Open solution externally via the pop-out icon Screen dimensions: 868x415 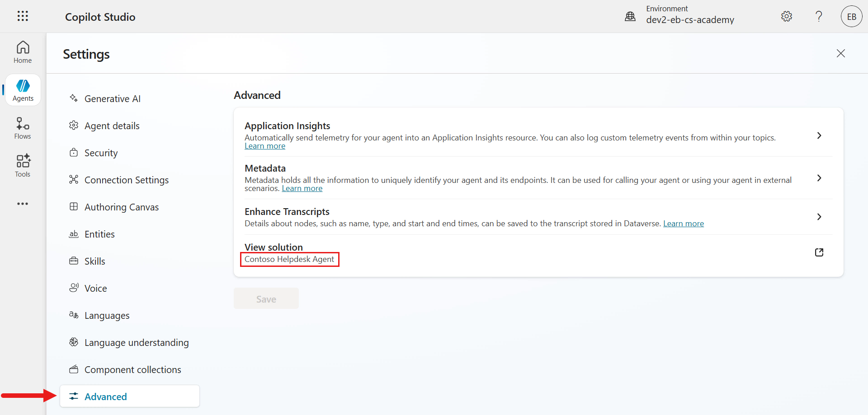pos(820,252)
